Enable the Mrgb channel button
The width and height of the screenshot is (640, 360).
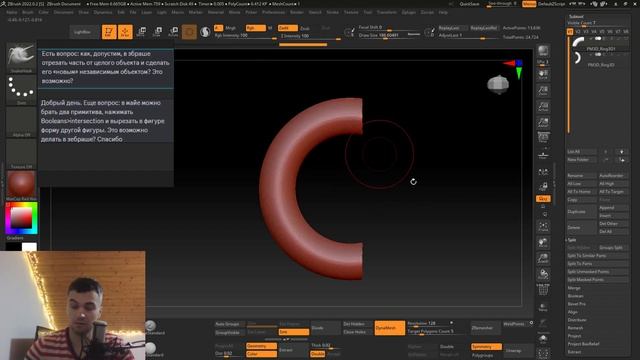230,28
